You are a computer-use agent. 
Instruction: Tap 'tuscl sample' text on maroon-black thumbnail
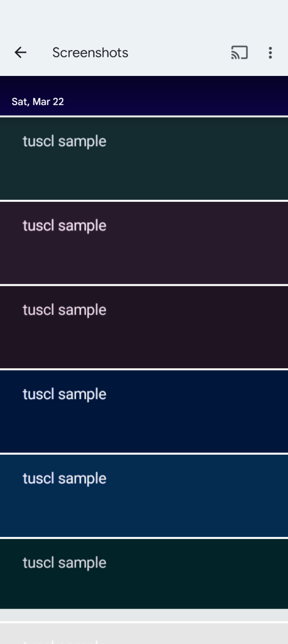64,310
